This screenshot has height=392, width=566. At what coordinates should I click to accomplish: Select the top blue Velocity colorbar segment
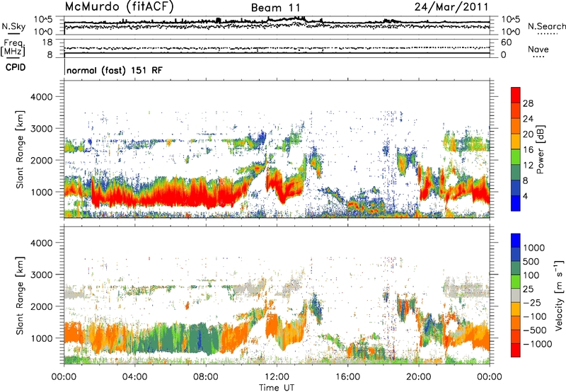[x=516, y=241]
